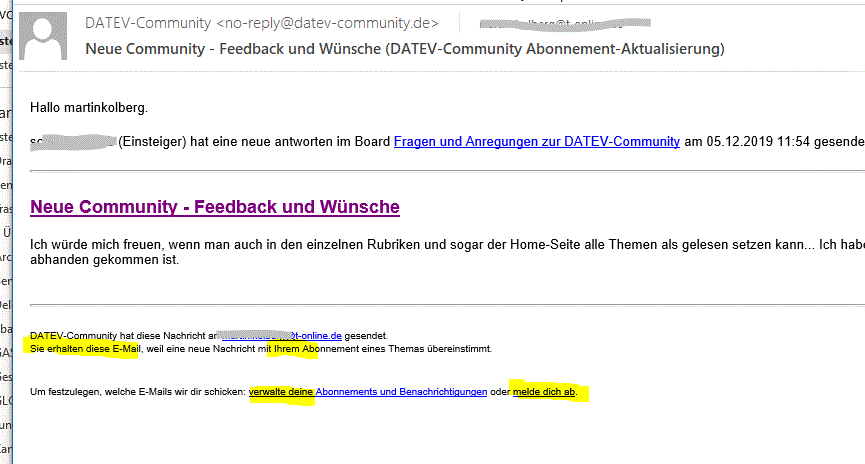Click the email subject line text
Screen dimensions: 865x464
[404, 49]
